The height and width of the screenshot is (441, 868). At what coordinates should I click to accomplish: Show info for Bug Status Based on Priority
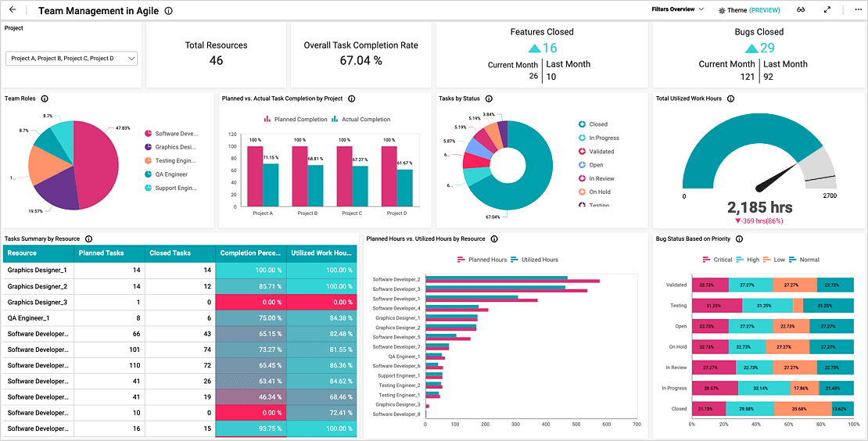pyautogui.click(x=740, y=239)
